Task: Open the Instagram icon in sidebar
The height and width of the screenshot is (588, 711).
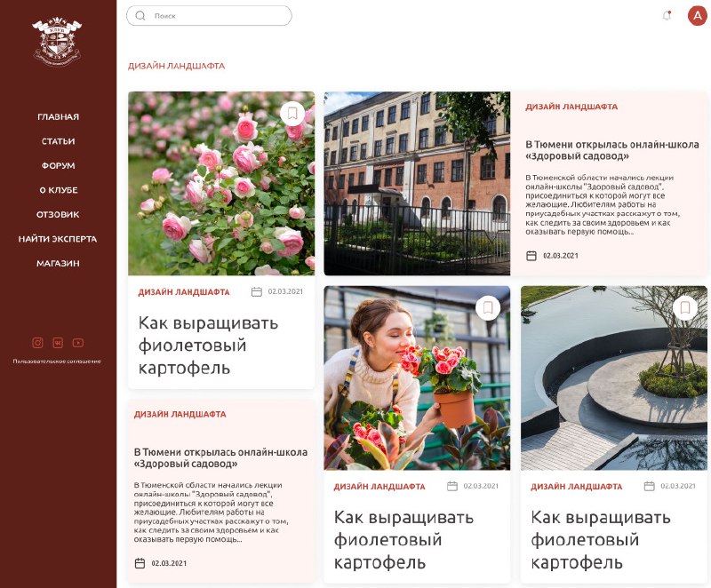Action: (x=37, y=343)
